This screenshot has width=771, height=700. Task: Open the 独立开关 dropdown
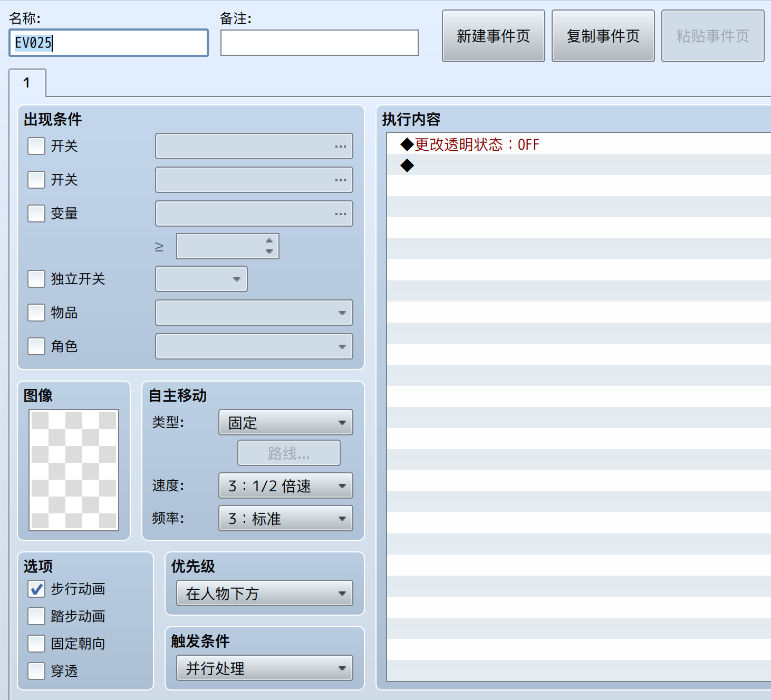pyautogui.click(x=201, y=279)
